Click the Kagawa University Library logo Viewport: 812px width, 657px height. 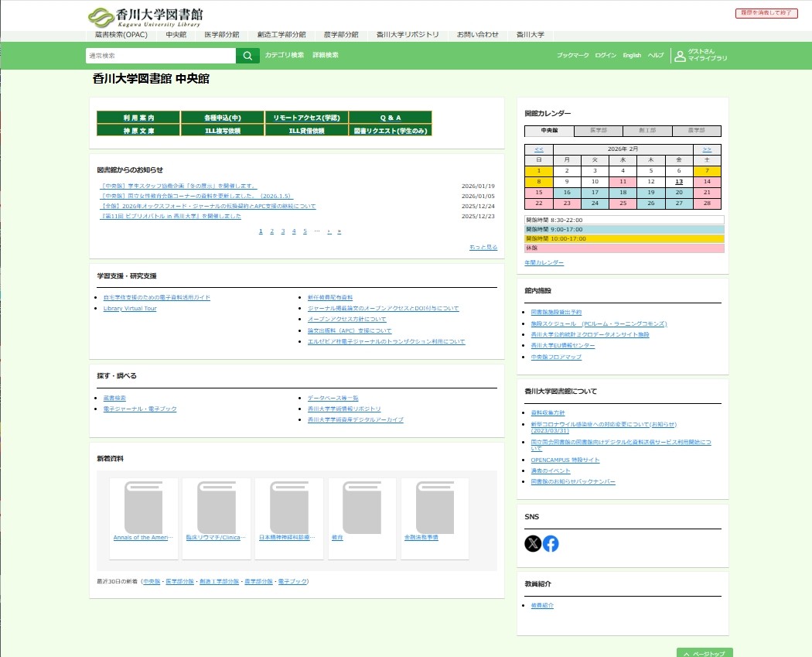click(146, 16)
